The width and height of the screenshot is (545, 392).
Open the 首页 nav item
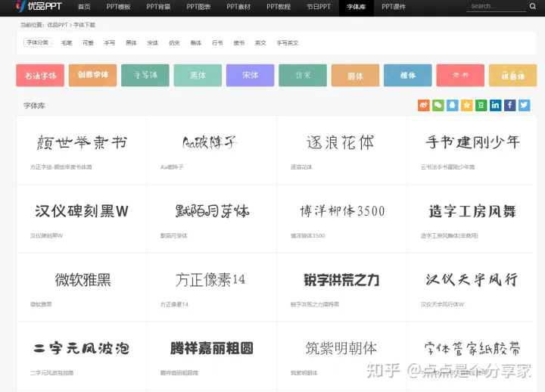click(84, 7)
